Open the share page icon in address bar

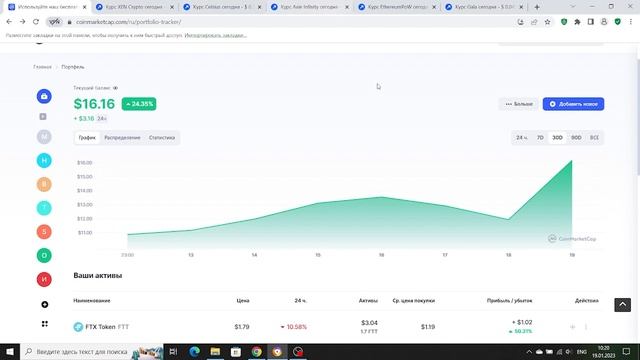[534, 22]
